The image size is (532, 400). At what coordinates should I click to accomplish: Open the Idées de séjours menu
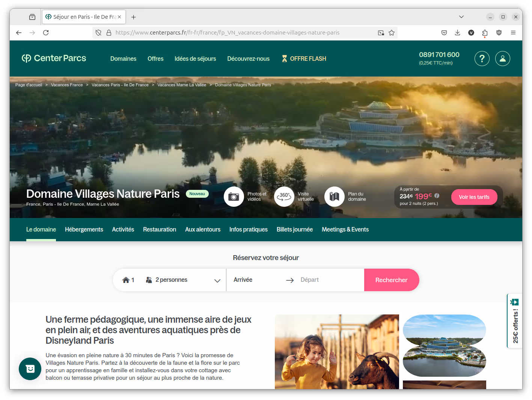pyautogui.click(x=195, y=59)
